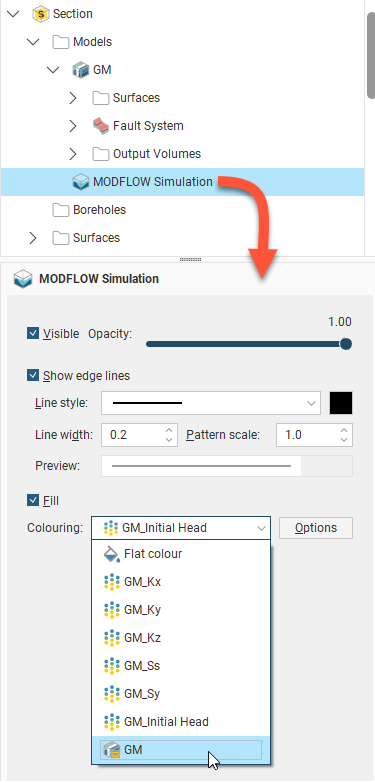Click the black line colour swatch
The width and height of the screenshot is (375, 783).
pos(341,403)
